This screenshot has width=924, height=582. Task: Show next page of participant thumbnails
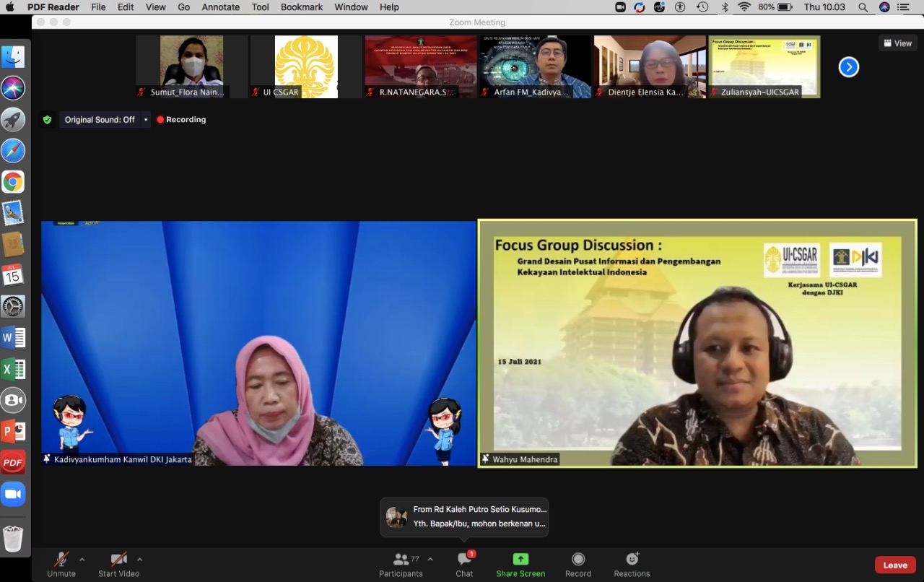coord(848,67)
